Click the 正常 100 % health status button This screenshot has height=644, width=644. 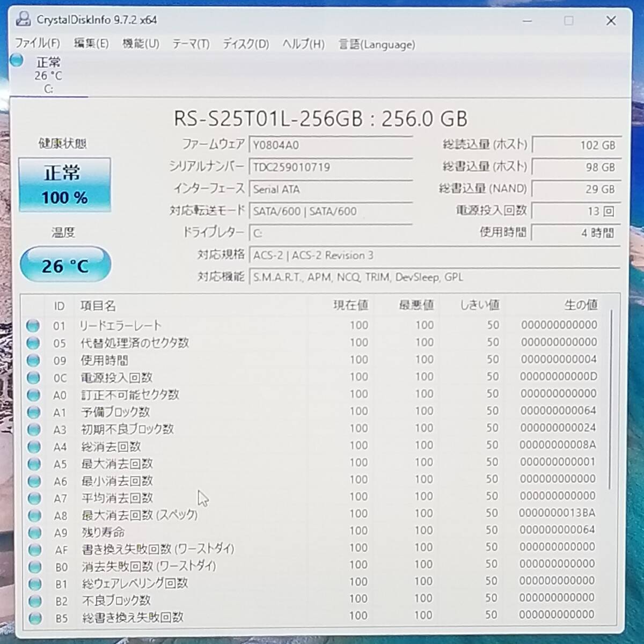click(64, 185)
